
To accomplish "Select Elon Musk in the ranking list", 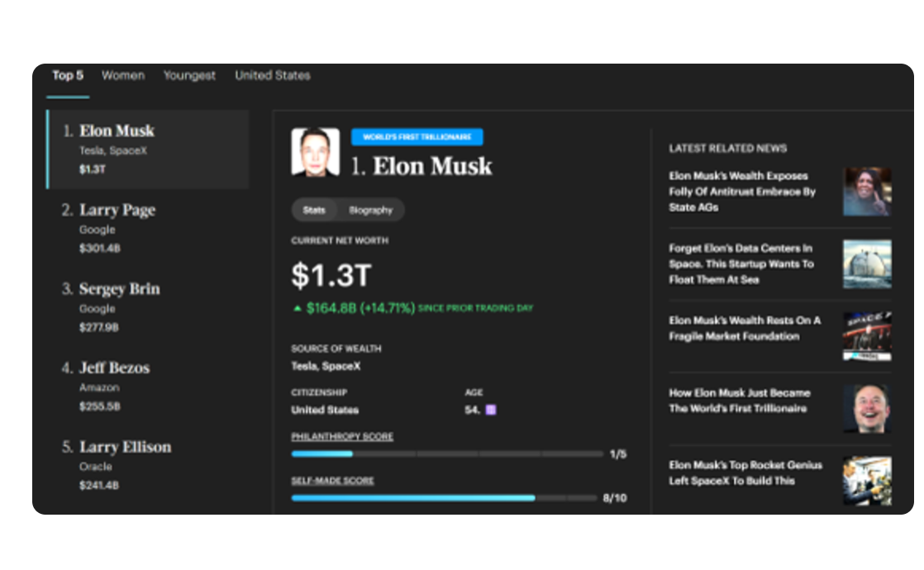I will click(148, 150).
